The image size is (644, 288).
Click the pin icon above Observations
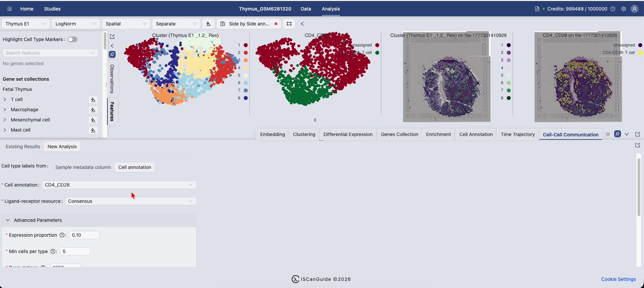point(112,54)
